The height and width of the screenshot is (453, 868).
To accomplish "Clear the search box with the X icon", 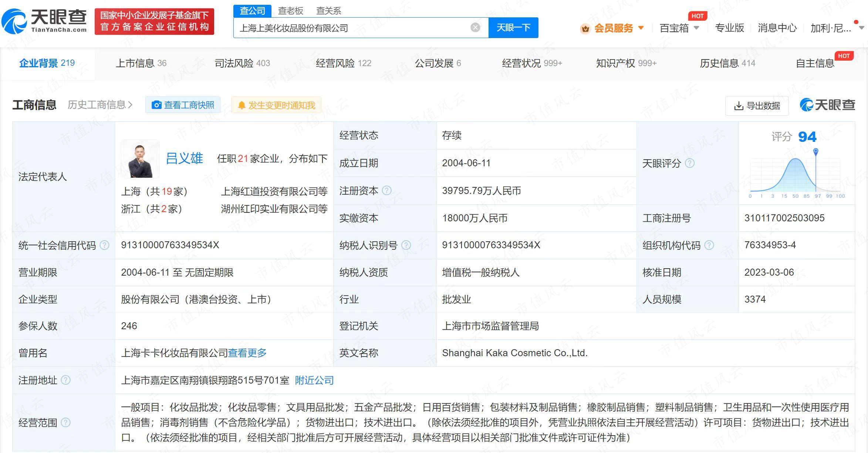I will tap(475, 27).
